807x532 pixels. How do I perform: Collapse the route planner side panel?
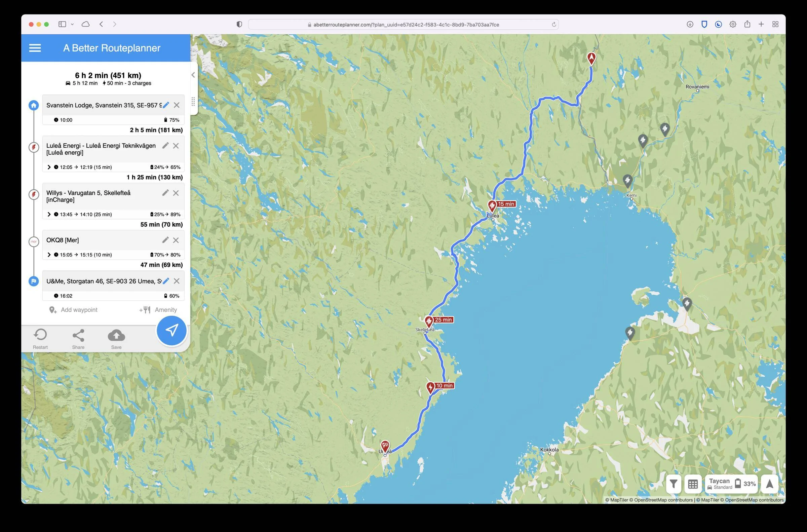point(193,75)
